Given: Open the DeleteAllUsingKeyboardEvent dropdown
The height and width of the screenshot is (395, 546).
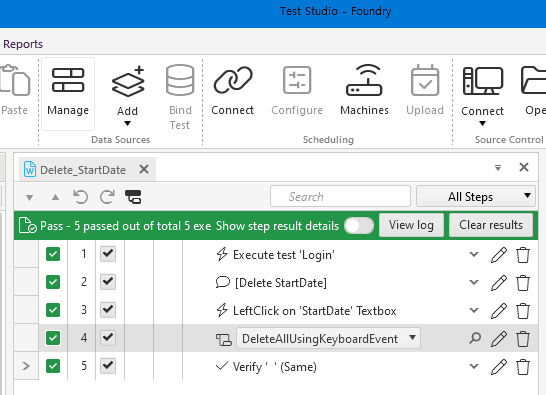Looking at the screenshot, I should tap(328, 338).
